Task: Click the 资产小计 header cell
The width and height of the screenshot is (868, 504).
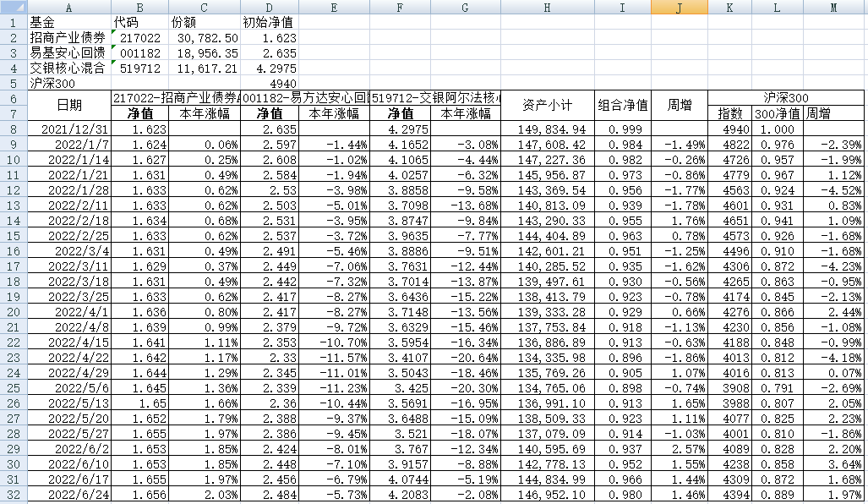Action: point(548,106)
